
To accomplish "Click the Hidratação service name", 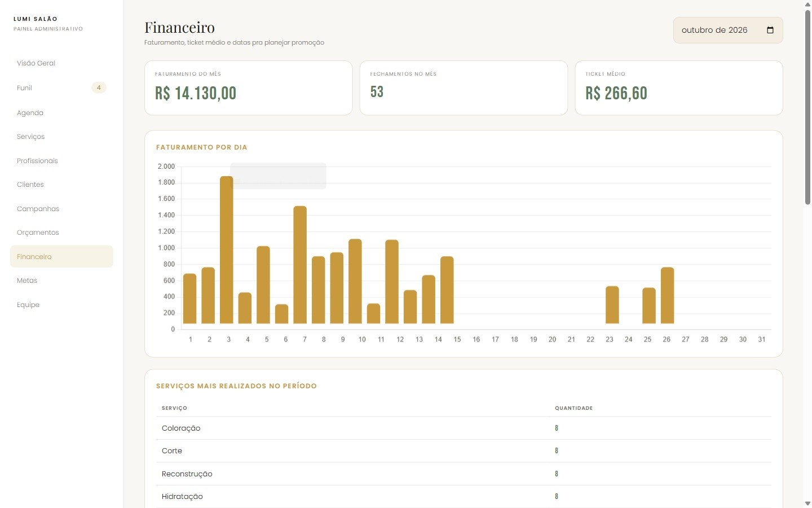I will click(x=182, y=497).
